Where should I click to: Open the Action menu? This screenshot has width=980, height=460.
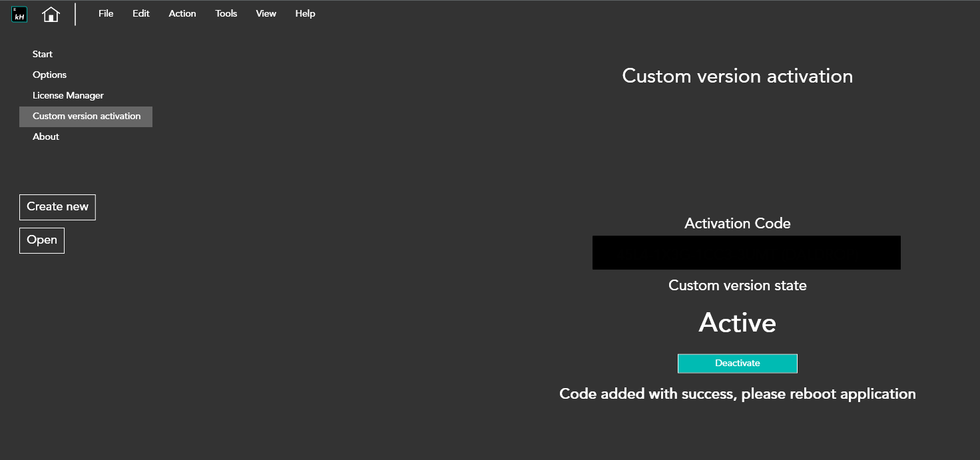coord(182,13)
